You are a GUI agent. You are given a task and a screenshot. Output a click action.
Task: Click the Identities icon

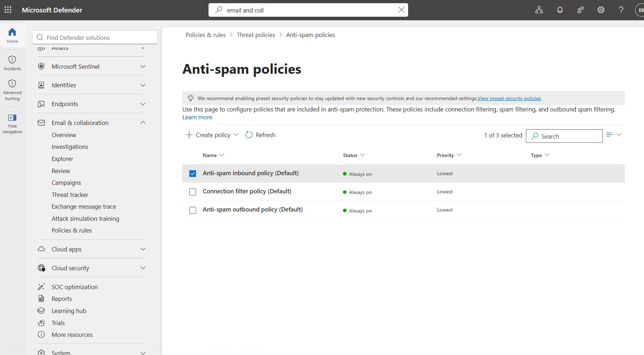coord(41,85)
